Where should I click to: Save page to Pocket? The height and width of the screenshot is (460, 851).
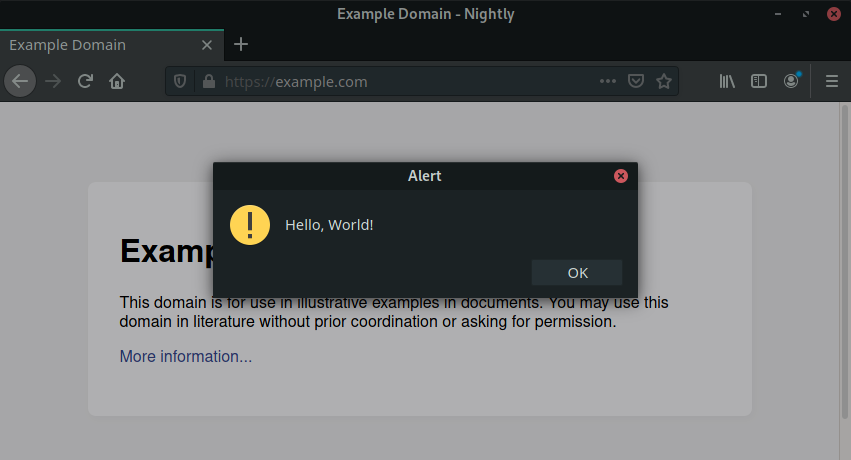point(635,82)
